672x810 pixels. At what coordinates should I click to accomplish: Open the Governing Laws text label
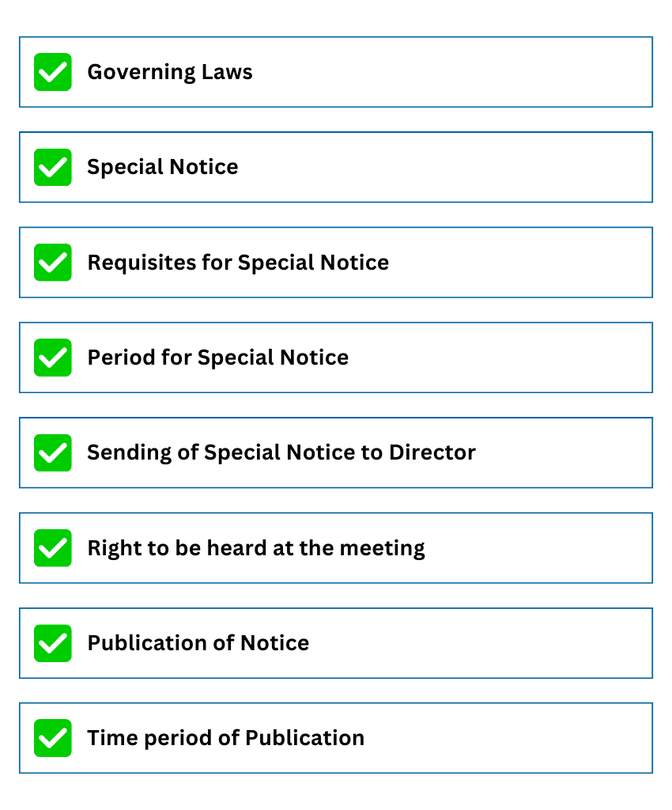click(x=170, y=72)
